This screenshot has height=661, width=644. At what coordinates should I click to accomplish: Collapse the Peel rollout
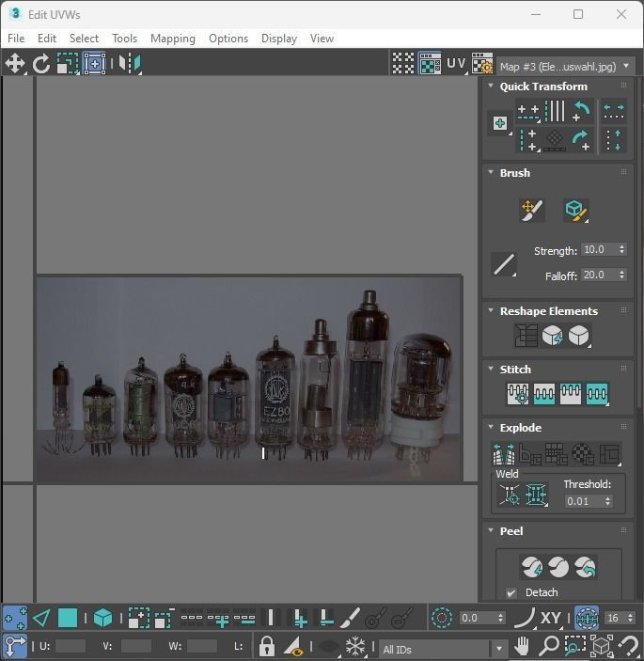pyautogui.click(x=491, y=530)
